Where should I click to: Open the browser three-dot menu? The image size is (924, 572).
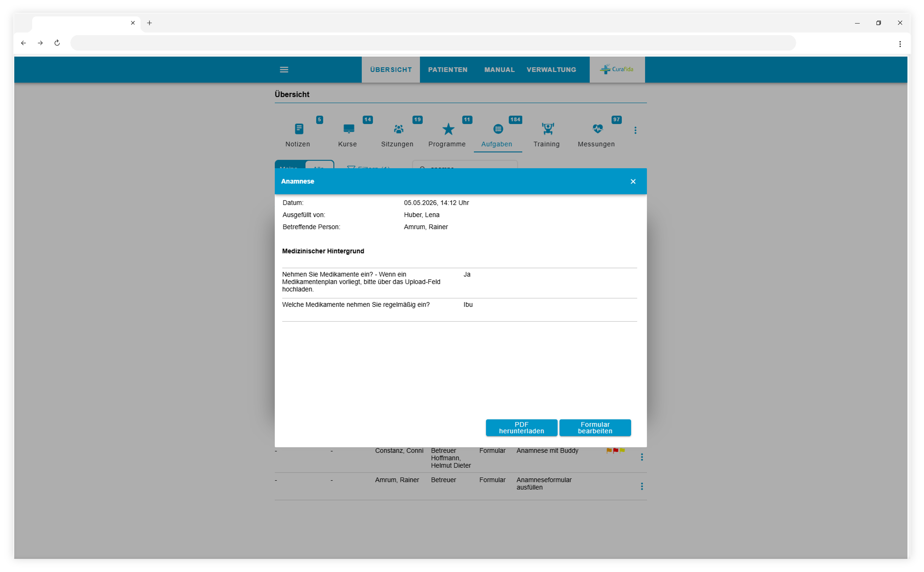[900, 44]
